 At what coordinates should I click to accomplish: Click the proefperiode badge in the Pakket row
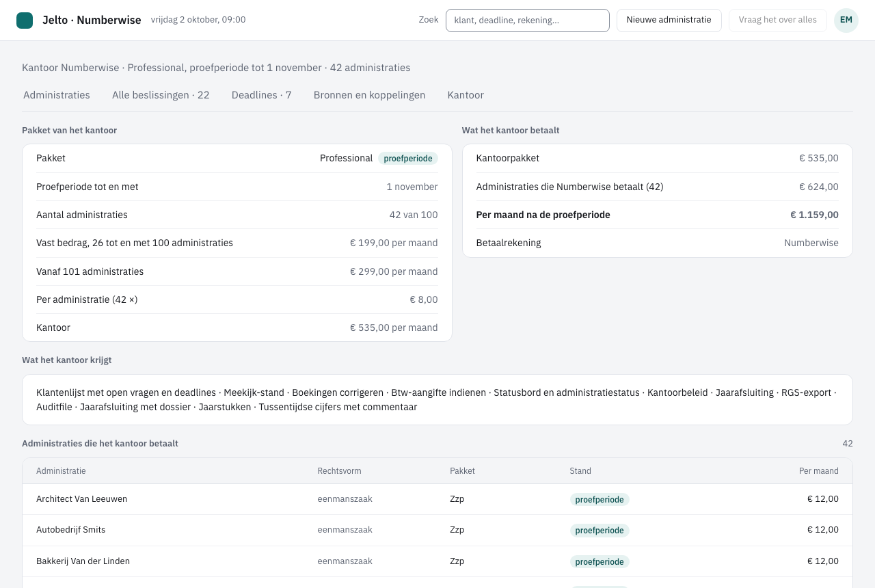[x=408, y=159]
